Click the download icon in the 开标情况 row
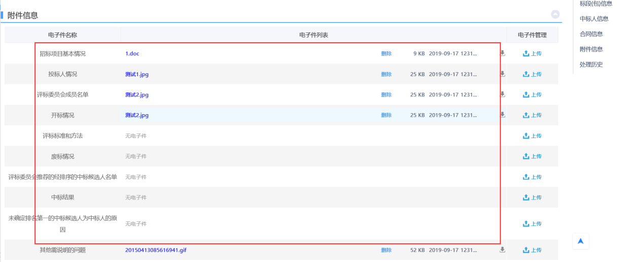Image resolution: width=644 pixels, height=262 pixels. (503, 115)
